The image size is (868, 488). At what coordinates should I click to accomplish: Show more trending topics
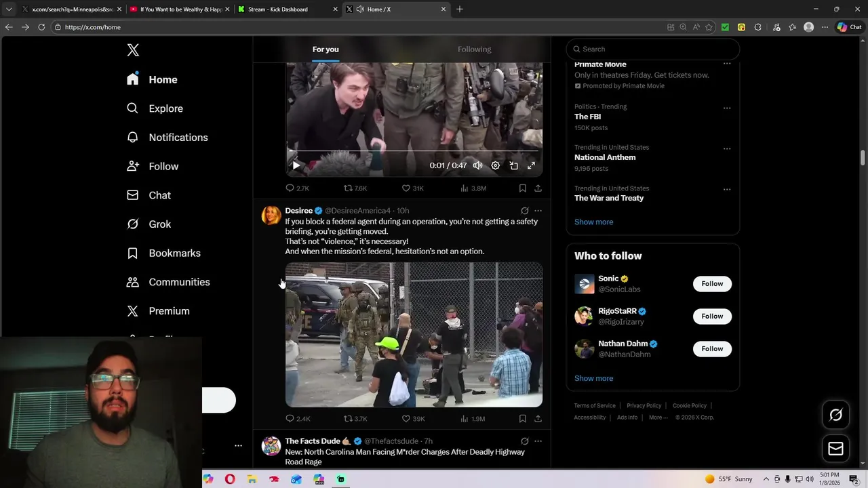pos(593,222)
